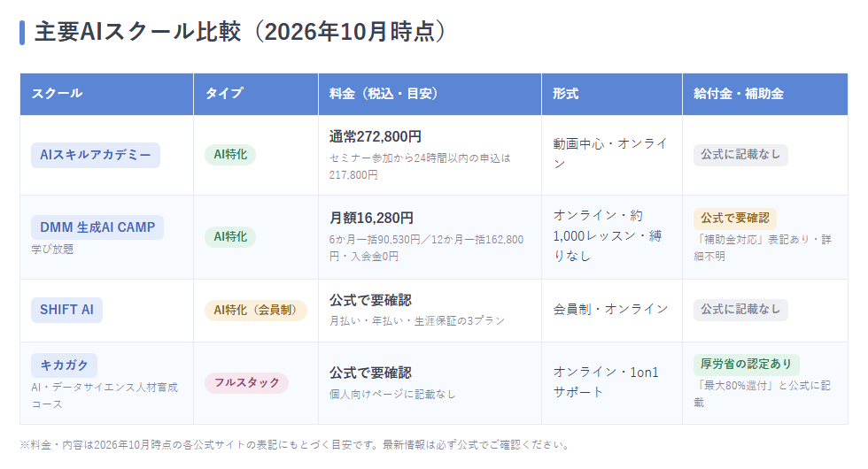Click 公式に記載なし badge in SHIFT AI row
Image resolution: width=868 pixels, height=469 pixels.
740,310
